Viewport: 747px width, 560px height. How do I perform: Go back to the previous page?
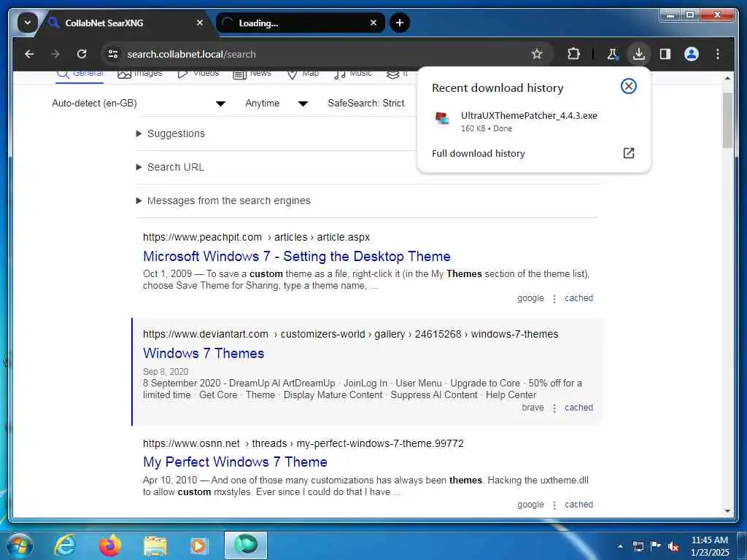click(29, 54)
